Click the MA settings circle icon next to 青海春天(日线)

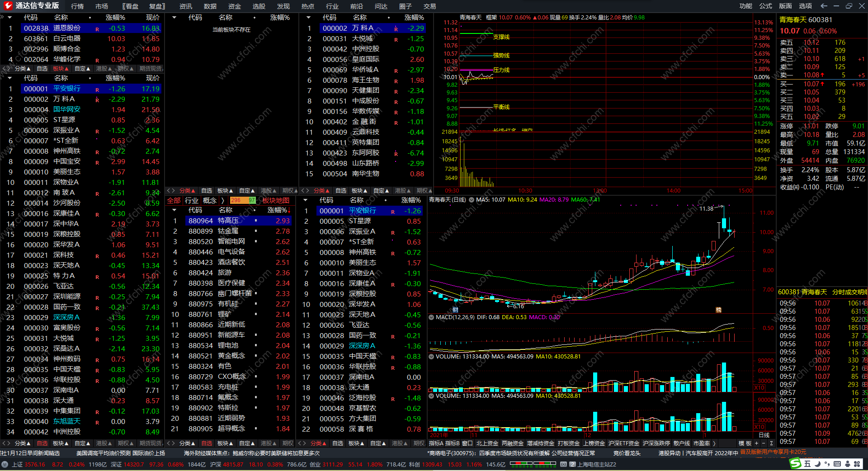coord(472,200)
